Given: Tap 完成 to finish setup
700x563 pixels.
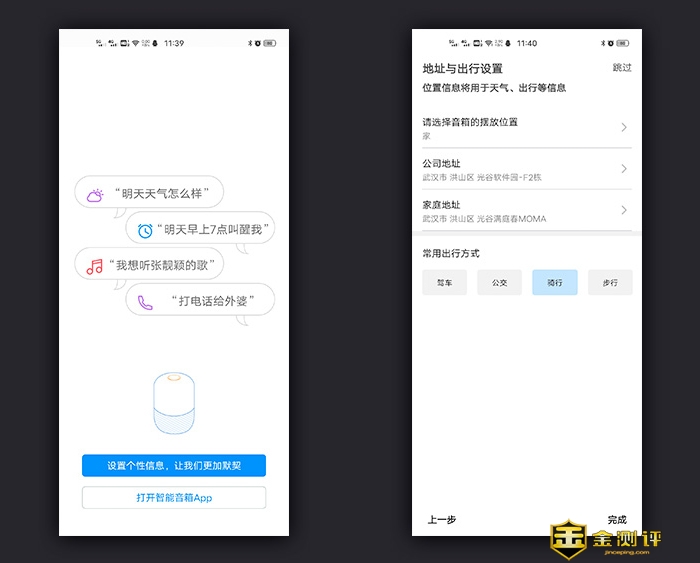Looking at the screenshot, I should click(617, 519).
